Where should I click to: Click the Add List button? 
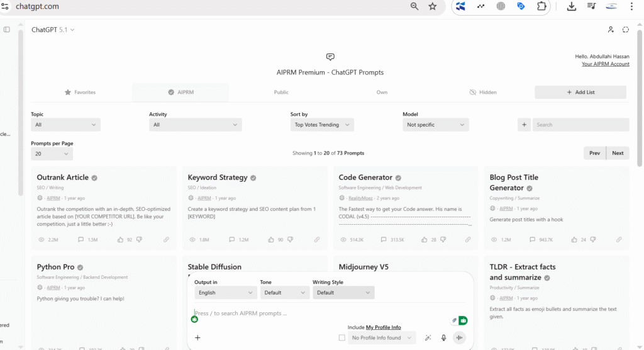[580, 92]
